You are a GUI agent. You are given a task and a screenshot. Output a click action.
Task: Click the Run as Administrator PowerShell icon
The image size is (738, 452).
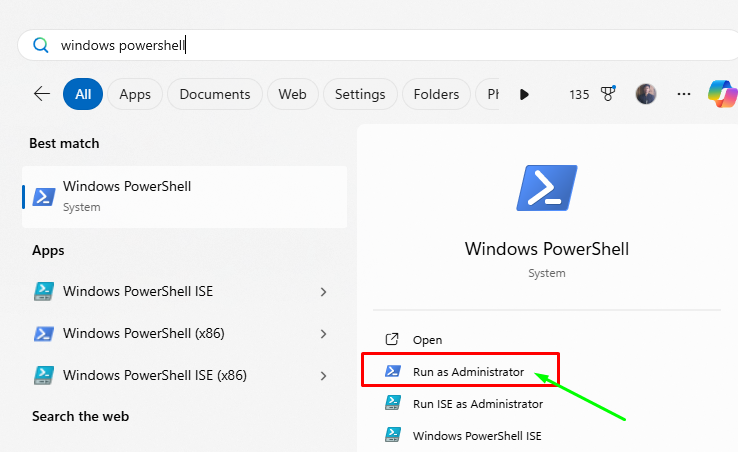tap(393, 371)
